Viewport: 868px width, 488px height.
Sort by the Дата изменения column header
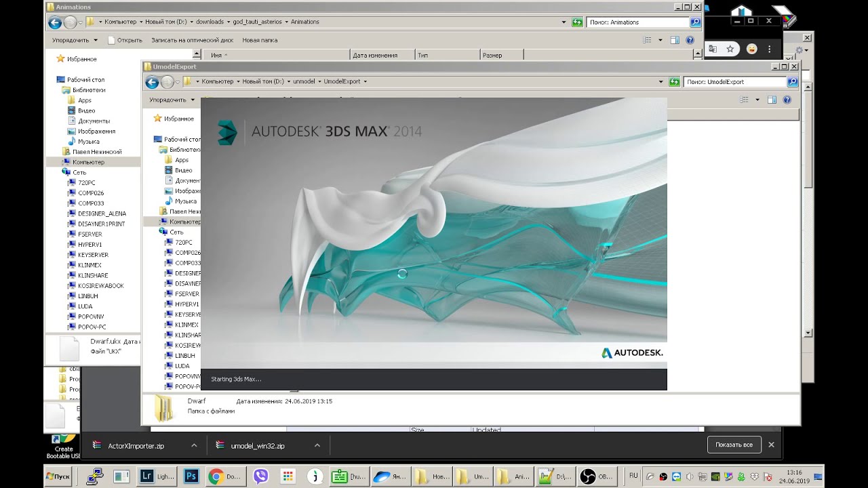point(382,55)
